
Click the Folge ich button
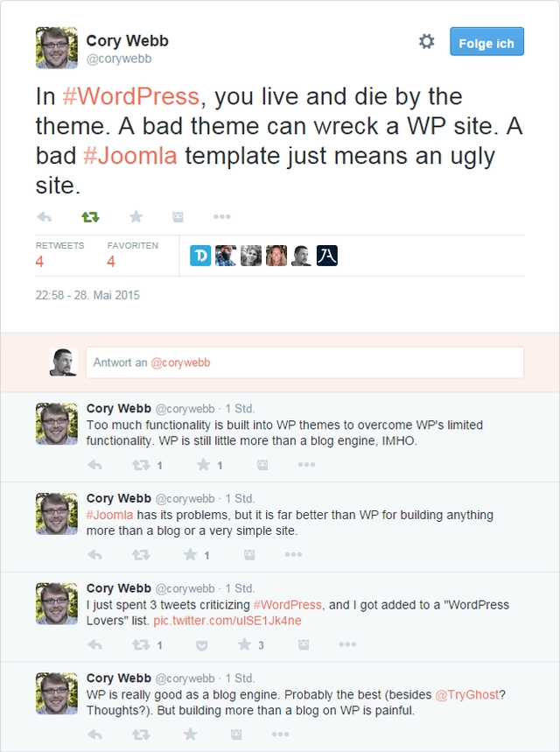tap(486, 42)
